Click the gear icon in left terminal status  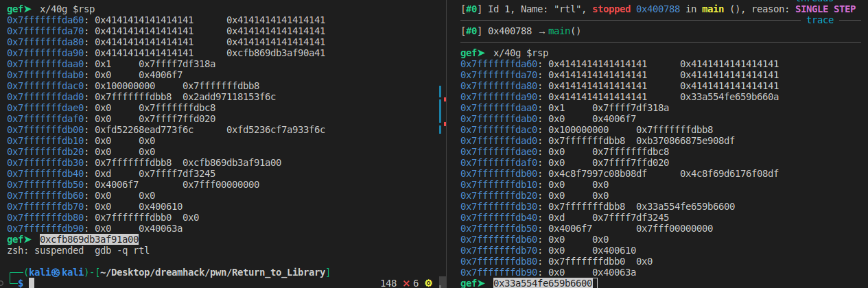coord(429,283)
